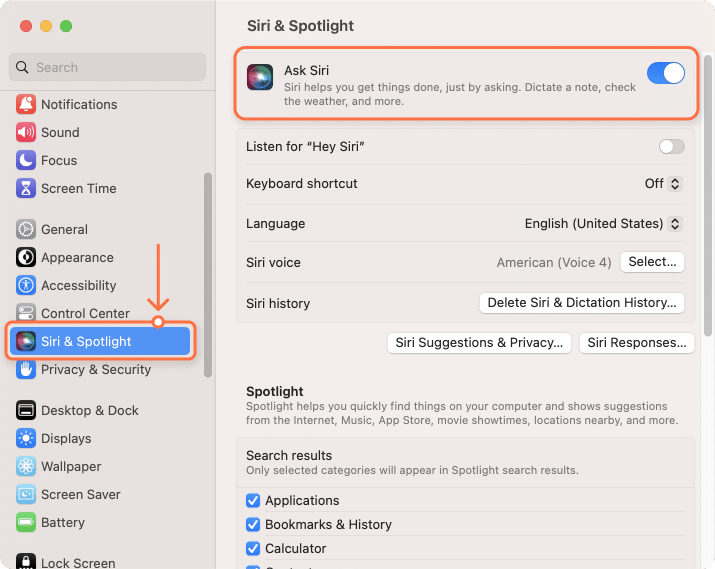The image size is (715, 569).
Task: Uncheck the Applications checkbox
Action: 253,501
